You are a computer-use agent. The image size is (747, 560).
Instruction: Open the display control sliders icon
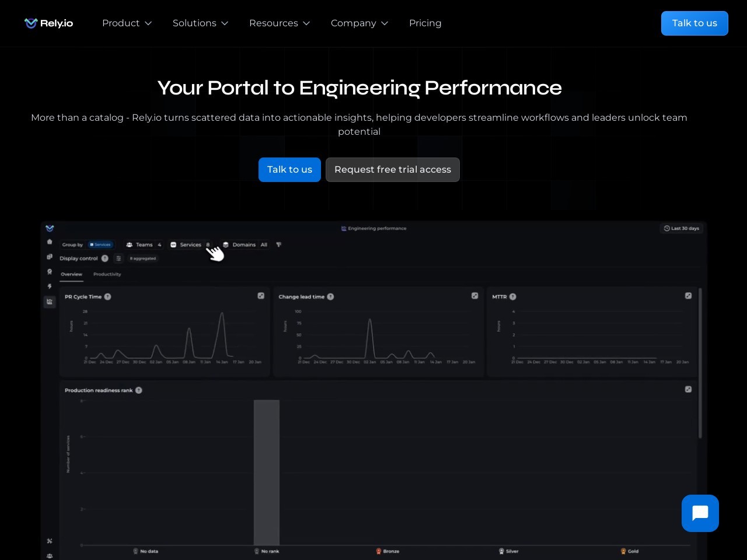[118, 258]
